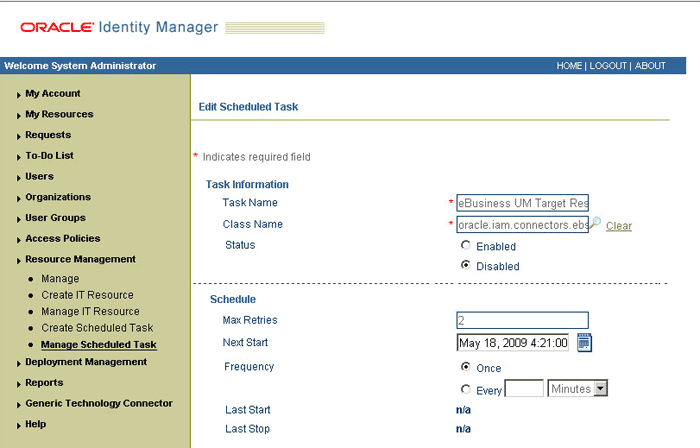The width and height of the screenshot is (700, 448).
Task: Click the Resource Management menu label
Action: click(80, 259)
